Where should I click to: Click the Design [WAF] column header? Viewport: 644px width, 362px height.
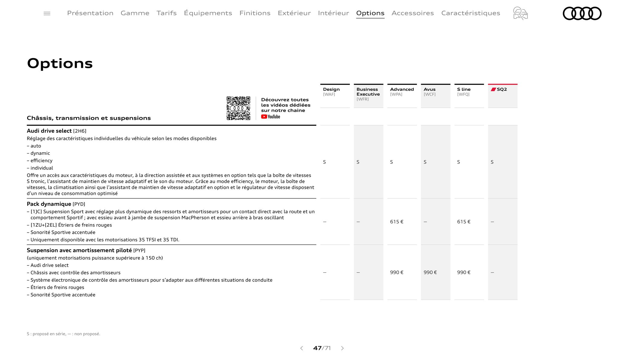(335, 96)
